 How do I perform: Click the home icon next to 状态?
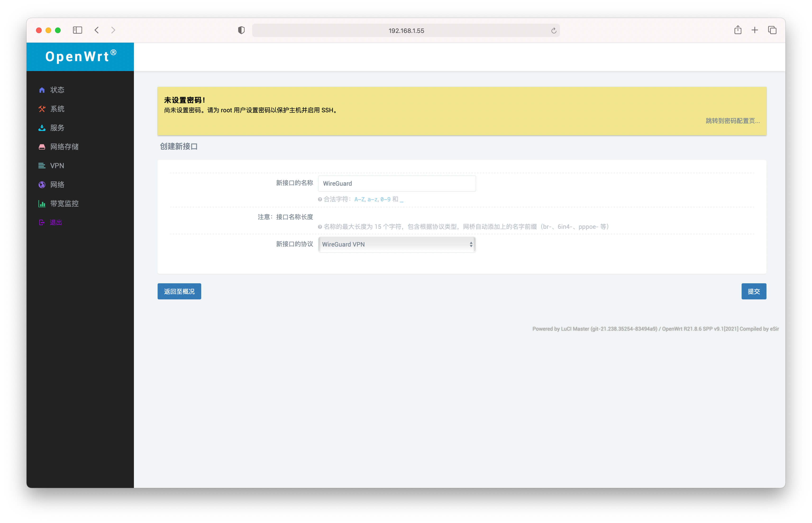click(42, 90)
